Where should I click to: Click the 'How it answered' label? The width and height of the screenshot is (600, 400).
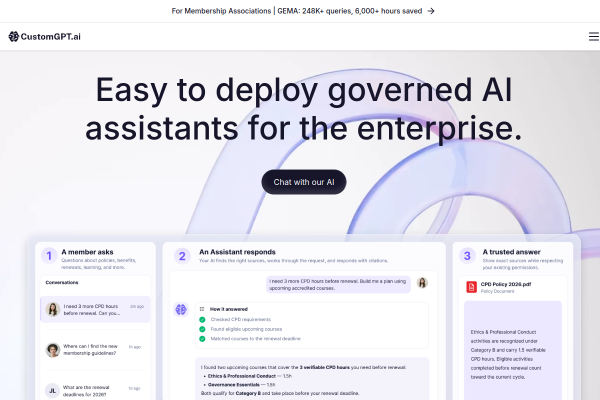[x=229, y=309]
